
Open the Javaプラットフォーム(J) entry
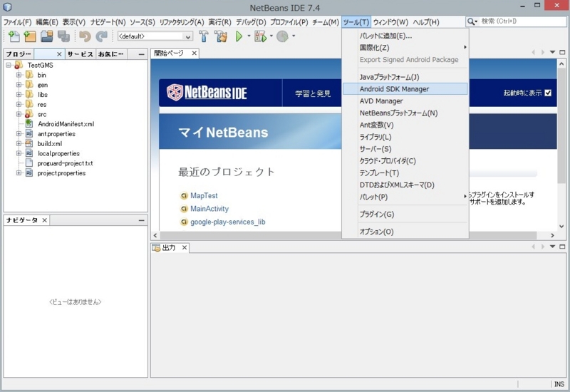405,77
